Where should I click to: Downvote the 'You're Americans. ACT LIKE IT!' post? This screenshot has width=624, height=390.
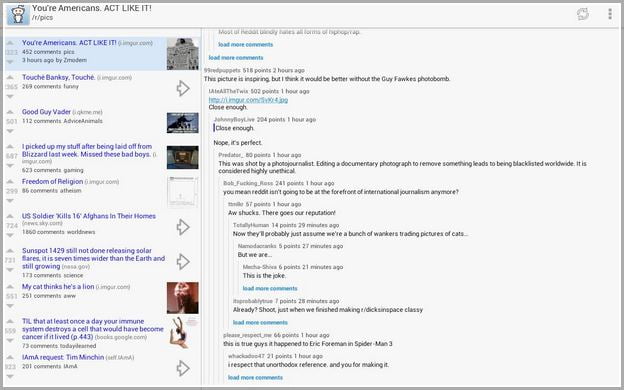coord(10,62)
